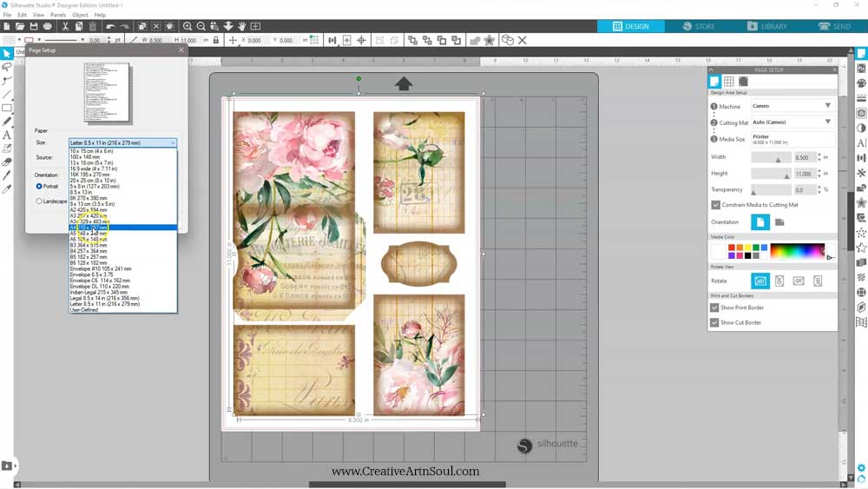Image resolution: width=868 pixels, height=489 pixels.
Task: Close the Page Setup dialog
Action: coord(181,50)
